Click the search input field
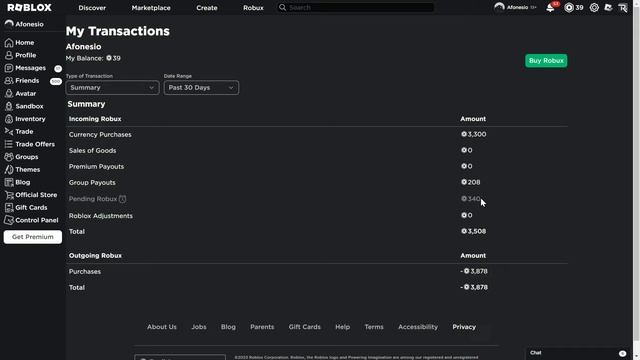 pos(360,7)
